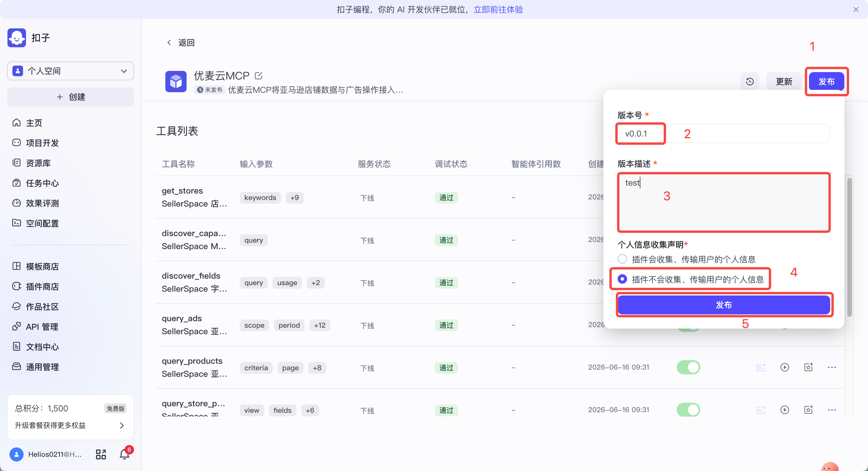This screenshot has height=471, width=868.
Task: Click the edit-list icon in query_store_p... row
Action: 761,410
